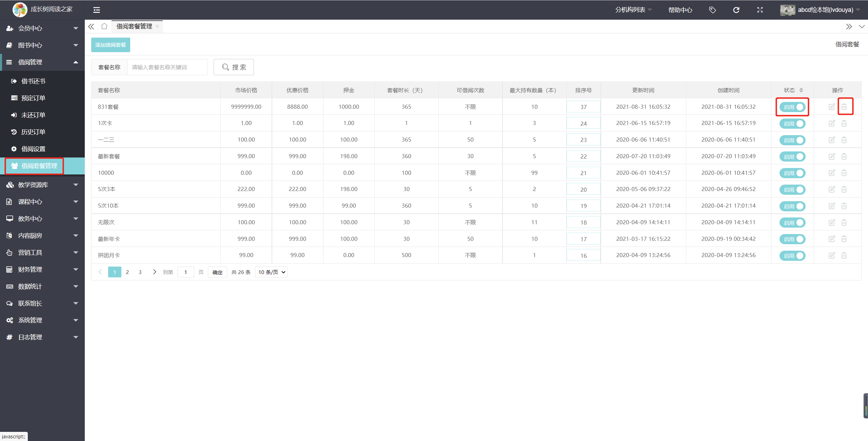Delete the 最新套餐 package
868x441 pixels.
844,156
